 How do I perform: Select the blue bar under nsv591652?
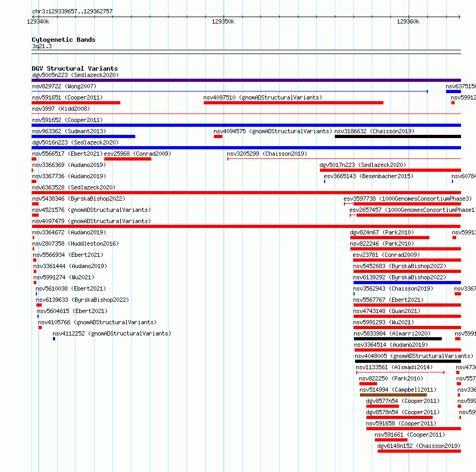pyautogui.click(x=246, y=125)
